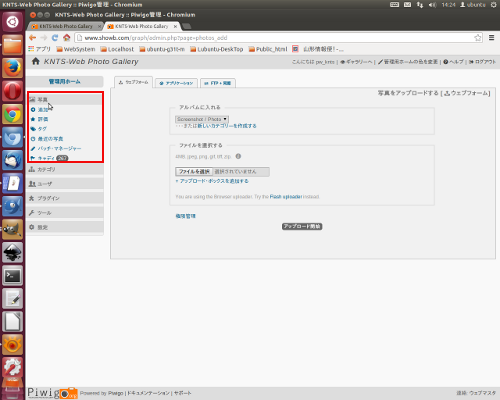Click the home icon beside KNTS-Web Photo Gallery
This screenshot has width=500, height=400.
[36, 61]
